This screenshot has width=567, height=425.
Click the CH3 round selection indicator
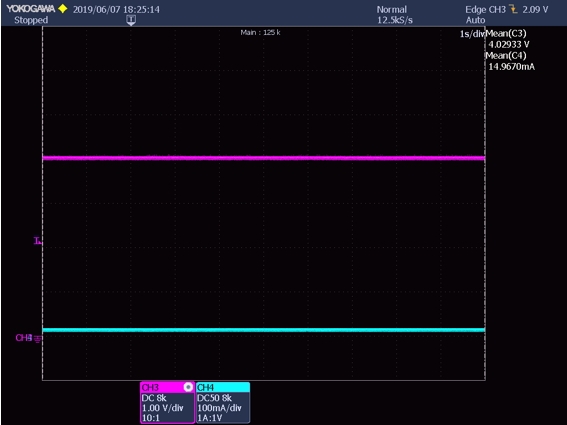tap(188, 387)
